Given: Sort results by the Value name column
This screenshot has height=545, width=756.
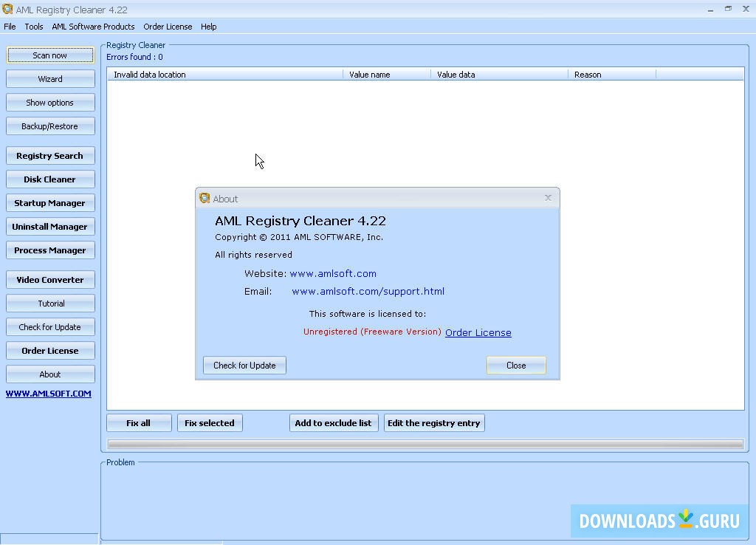Looking at the screenshot, I should point(386,74).
